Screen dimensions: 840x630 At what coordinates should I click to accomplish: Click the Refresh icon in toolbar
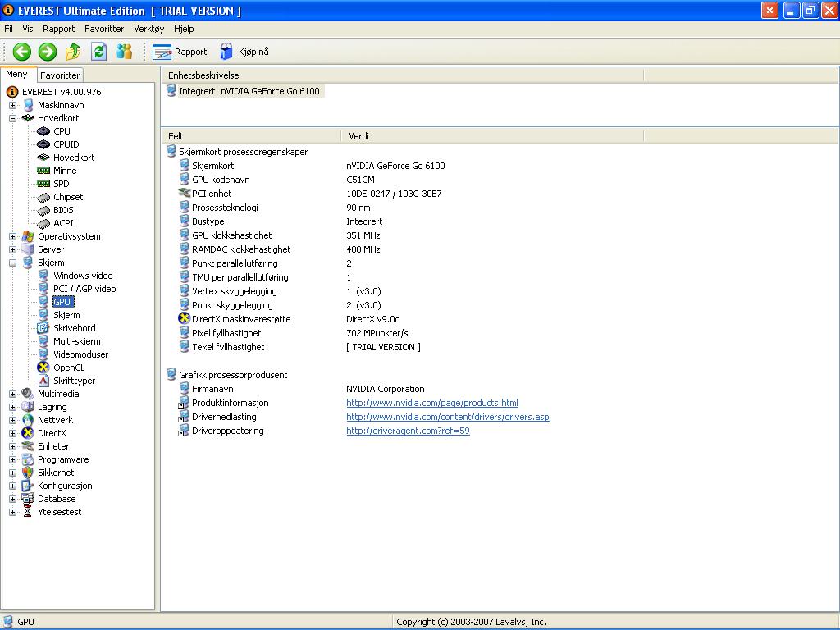click(x=98, y=52)
